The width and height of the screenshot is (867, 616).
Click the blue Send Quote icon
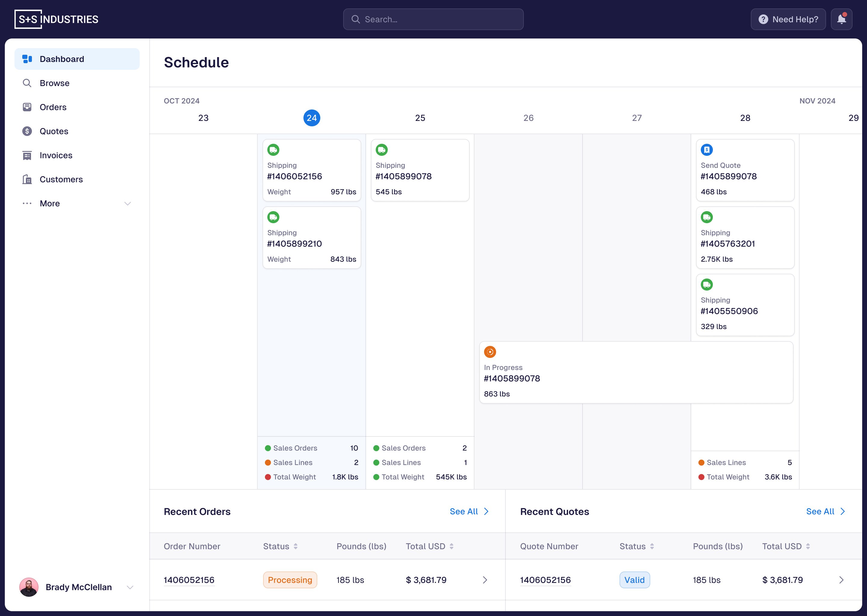click(x=707, y=150)
